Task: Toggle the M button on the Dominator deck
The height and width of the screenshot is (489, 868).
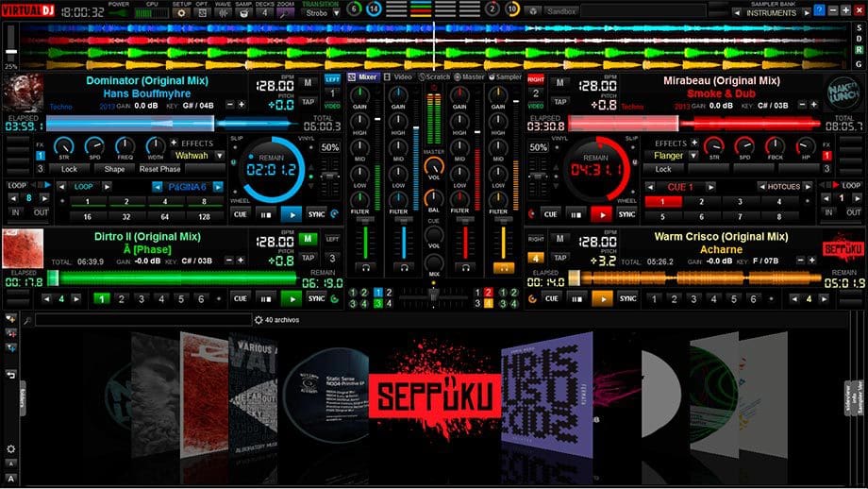Action: (308, 83)
